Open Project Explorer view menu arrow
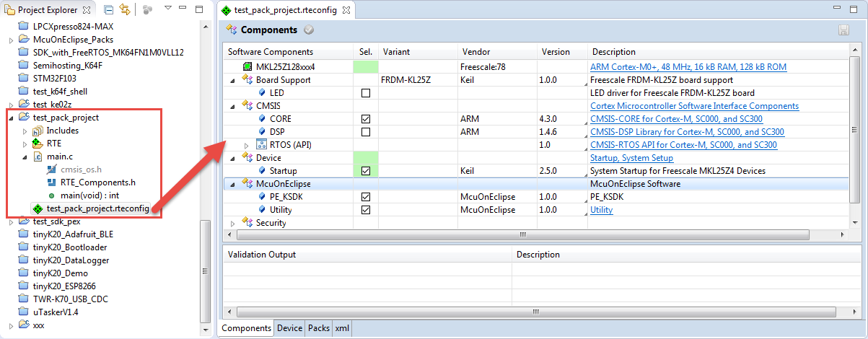This screenshot has height=339, width=868. [x=167, y=9]
